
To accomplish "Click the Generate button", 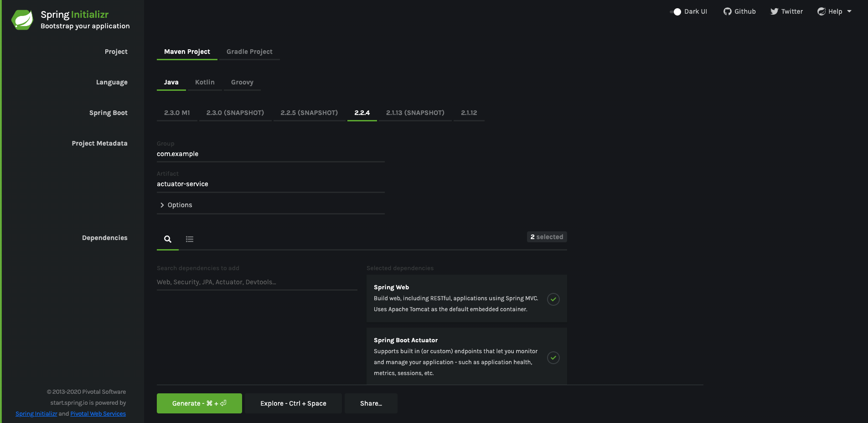I will pos(199,403).
